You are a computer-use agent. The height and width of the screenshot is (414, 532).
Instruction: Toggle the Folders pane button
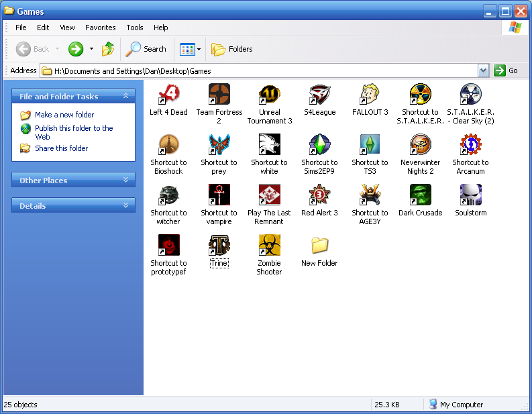coord(232,49)
